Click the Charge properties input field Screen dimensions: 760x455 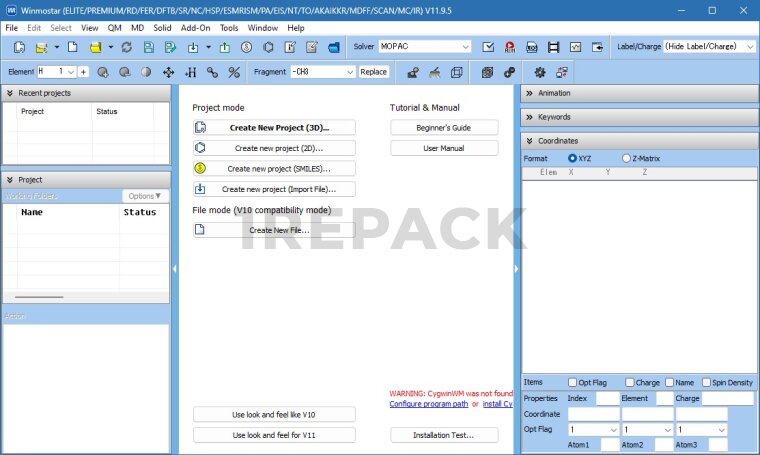(727, 398)
